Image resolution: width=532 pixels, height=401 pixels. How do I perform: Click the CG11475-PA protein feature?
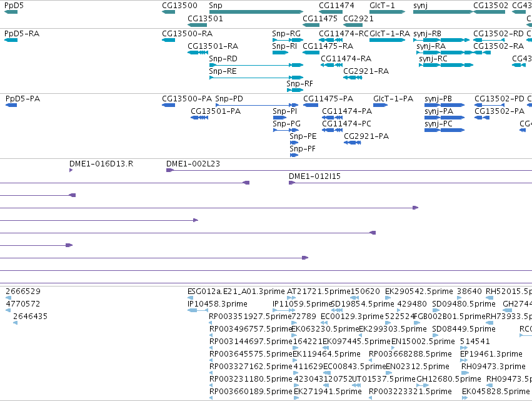click(x=311, y=105)
